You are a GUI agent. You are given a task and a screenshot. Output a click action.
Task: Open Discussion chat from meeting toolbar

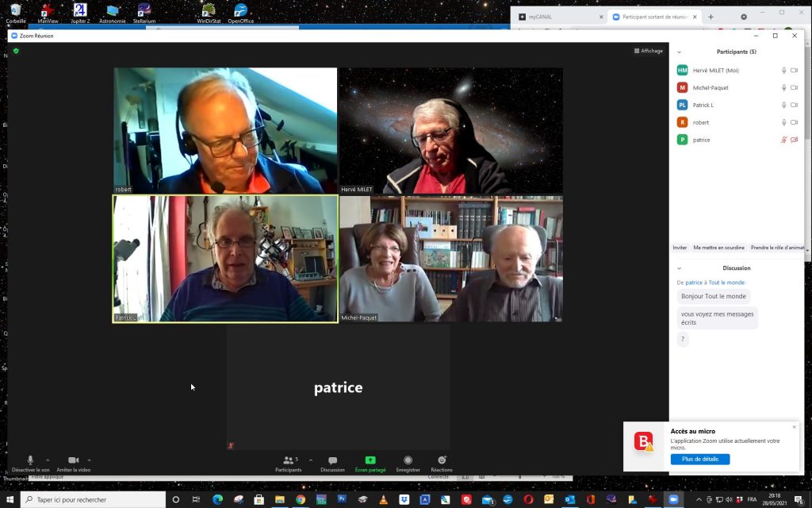click(332, 464)
